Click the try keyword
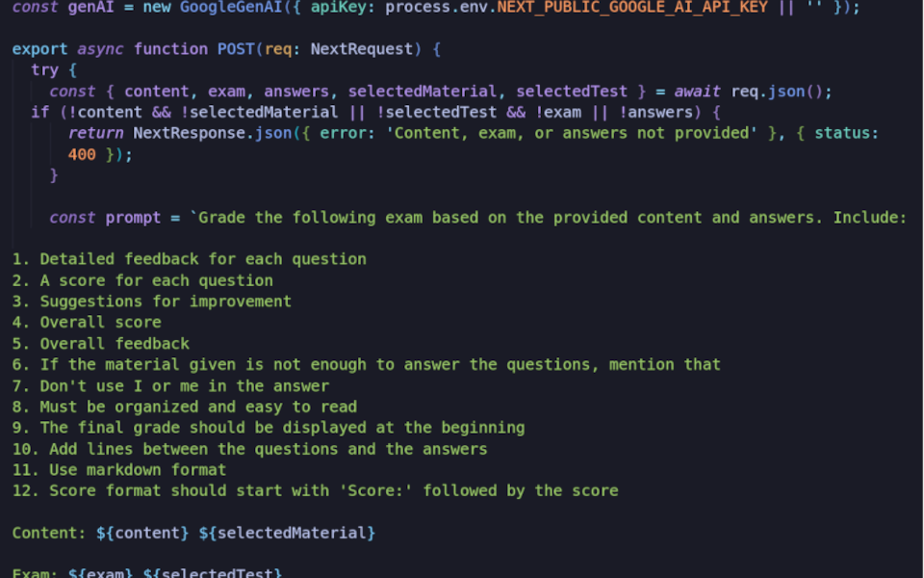This screenshot has width=924, height=578. [45, 70]
